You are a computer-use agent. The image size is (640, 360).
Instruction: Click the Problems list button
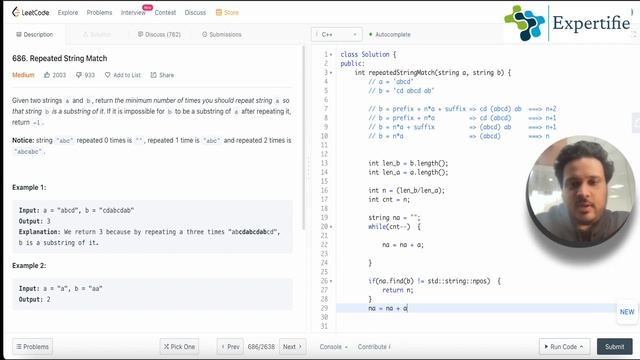[x=33, y=347]
